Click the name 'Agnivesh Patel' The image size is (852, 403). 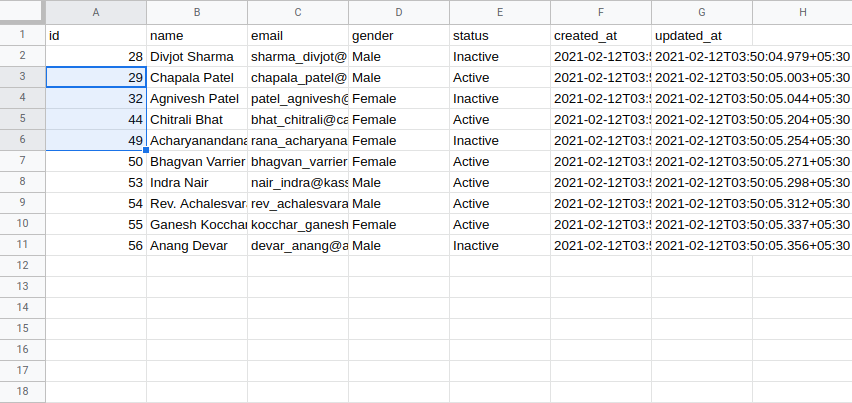tap(197, 98)
